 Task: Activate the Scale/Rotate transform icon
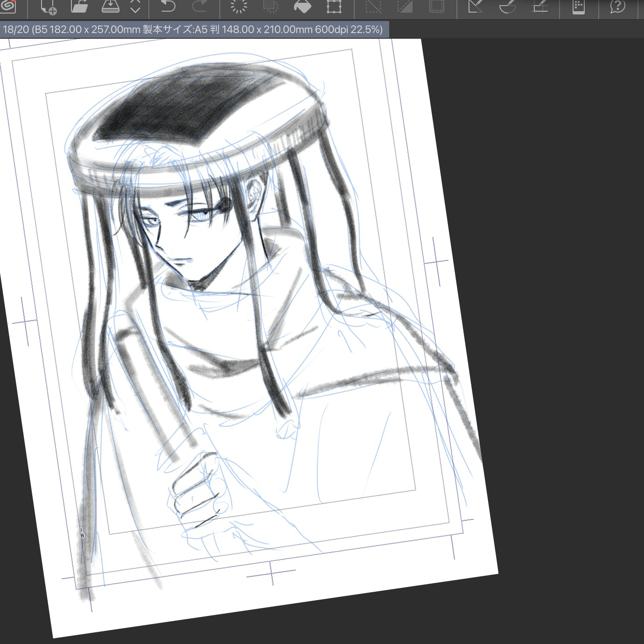pos(334,7)
